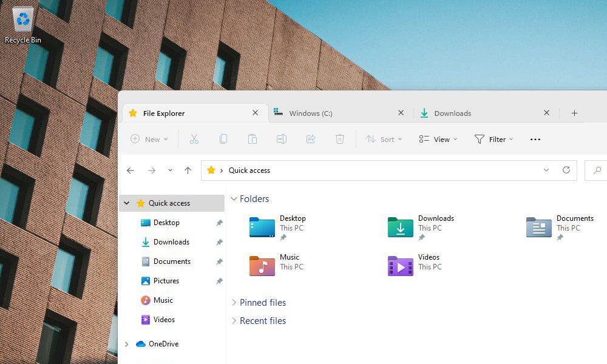Unpin Downloads from Quick access sidebar

[219, 242]
